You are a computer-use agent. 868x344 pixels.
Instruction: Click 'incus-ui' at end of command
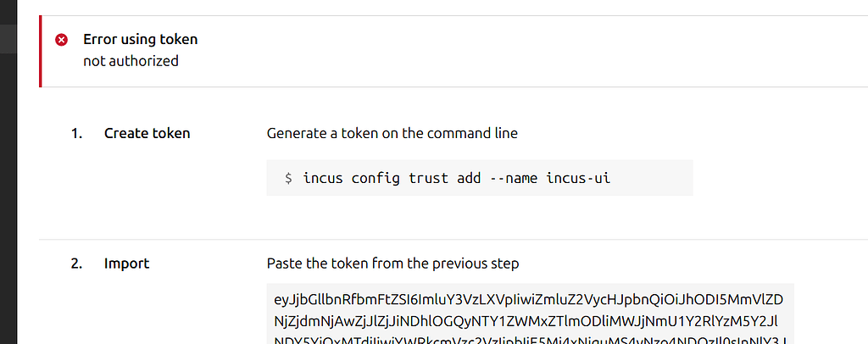coord(578,178)
